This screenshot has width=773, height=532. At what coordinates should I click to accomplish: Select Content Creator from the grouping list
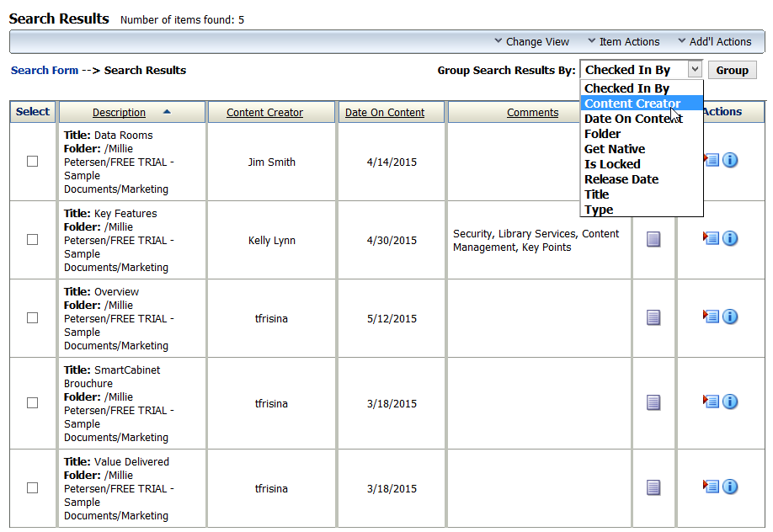[x=630, y=104]
